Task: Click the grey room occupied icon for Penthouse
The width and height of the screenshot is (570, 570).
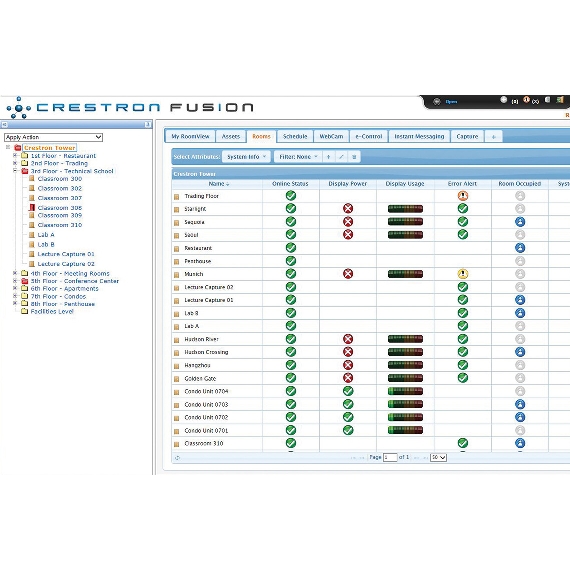Action: tap(520, 261)
